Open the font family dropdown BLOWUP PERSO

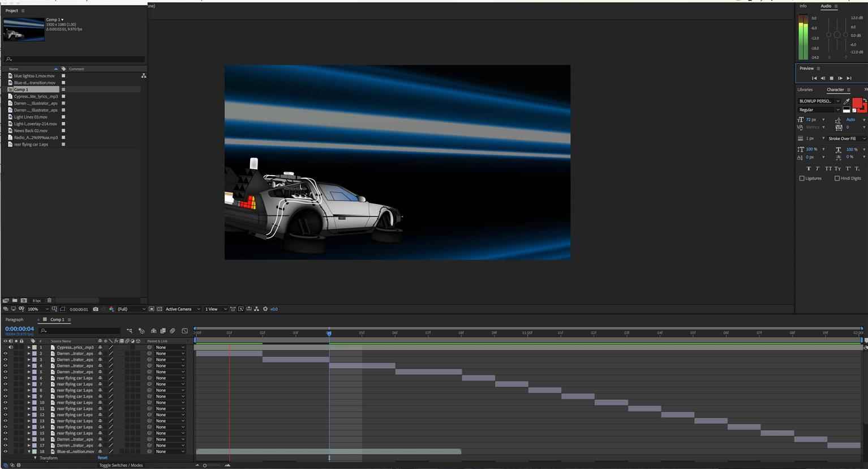[819, 101]
